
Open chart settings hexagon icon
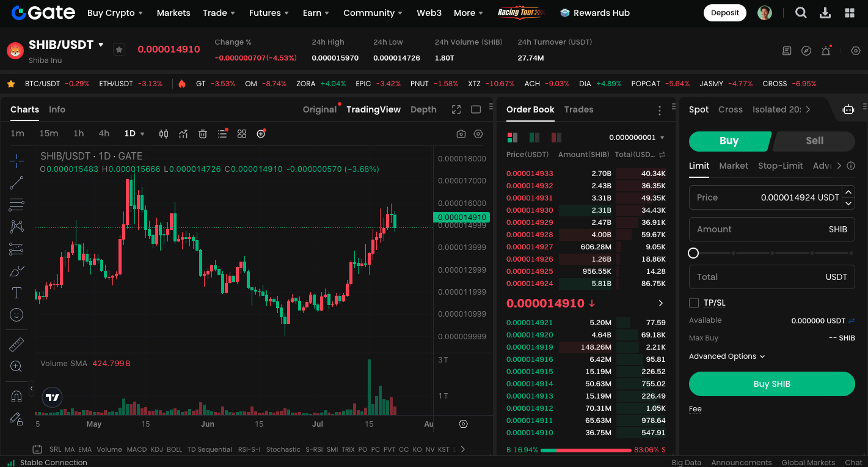click(x=478, y=134)
